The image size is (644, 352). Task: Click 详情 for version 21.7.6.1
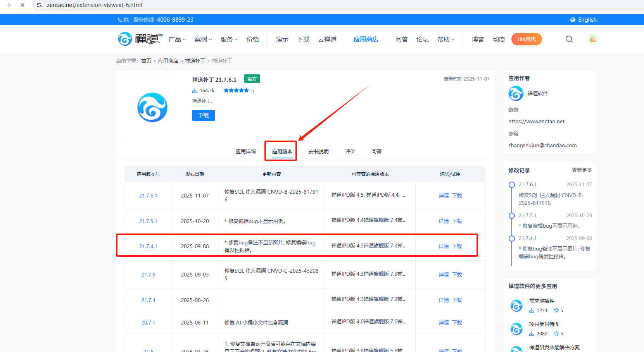point(444,196)
